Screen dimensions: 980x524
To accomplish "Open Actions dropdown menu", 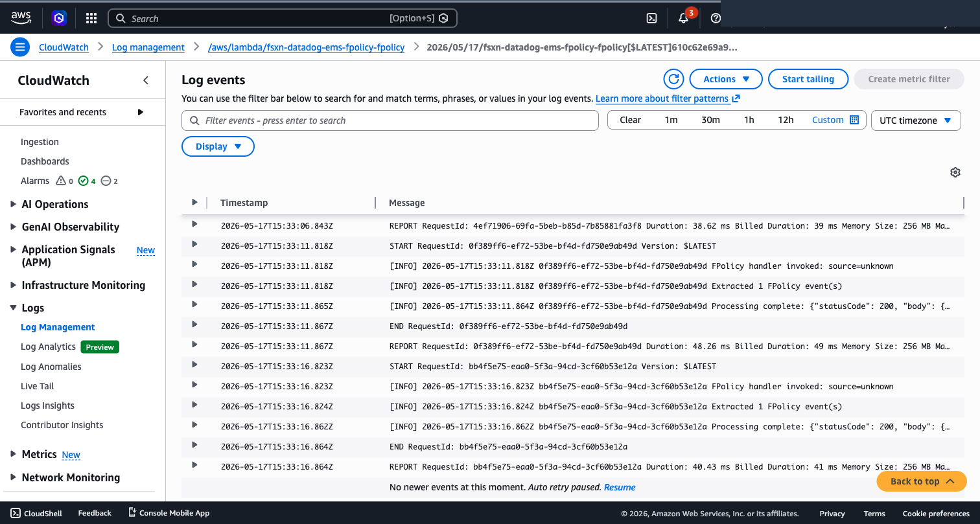I will click(x=726, y=79).
